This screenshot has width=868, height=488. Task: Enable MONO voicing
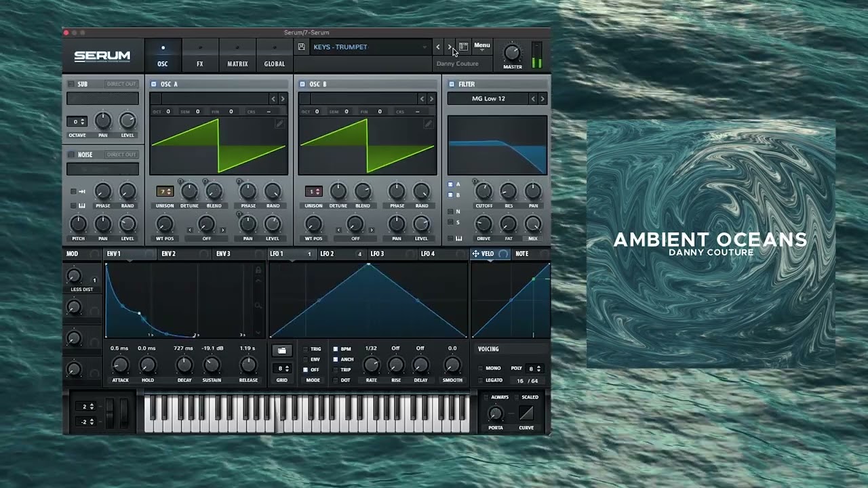pyautogui.click(x=481, y=368)
